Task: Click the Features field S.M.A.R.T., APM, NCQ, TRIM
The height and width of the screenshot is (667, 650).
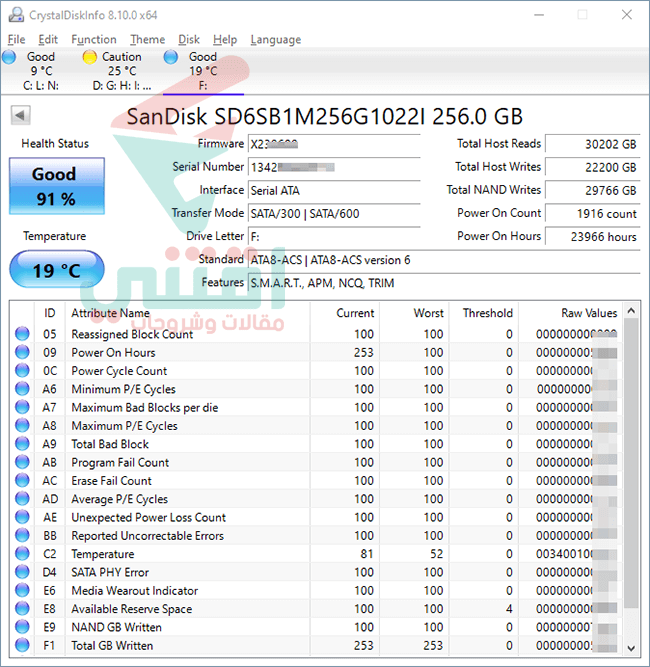Action: tap(444, 282)
